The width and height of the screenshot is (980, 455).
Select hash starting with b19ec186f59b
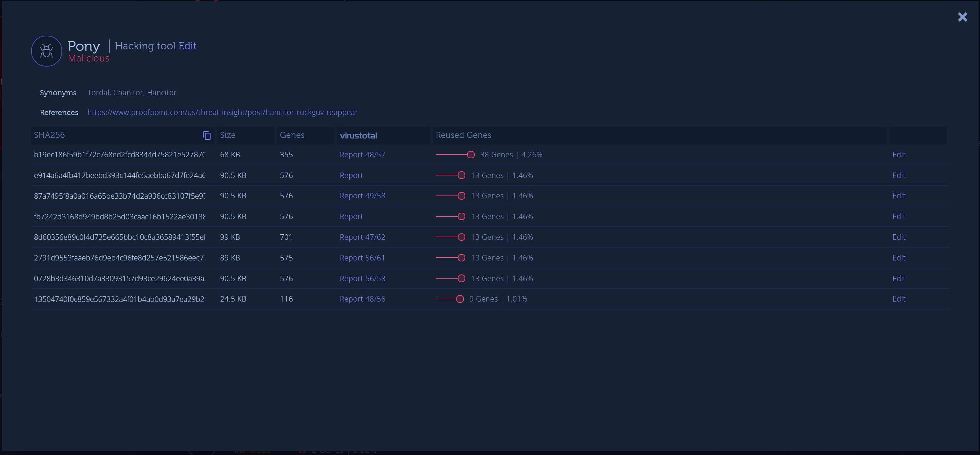click(119, 154)
